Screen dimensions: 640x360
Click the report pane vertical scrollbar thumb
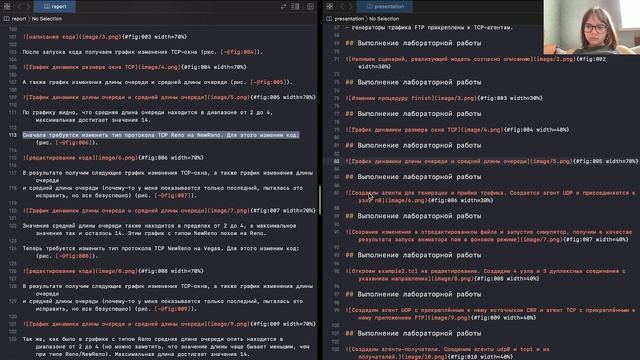320,200
